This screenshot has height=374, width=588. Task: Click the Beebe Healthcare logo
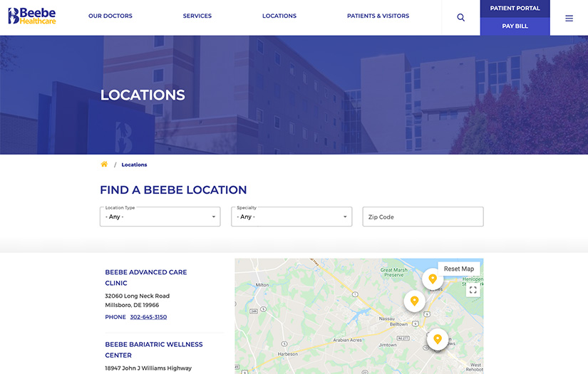pos(32,16)
